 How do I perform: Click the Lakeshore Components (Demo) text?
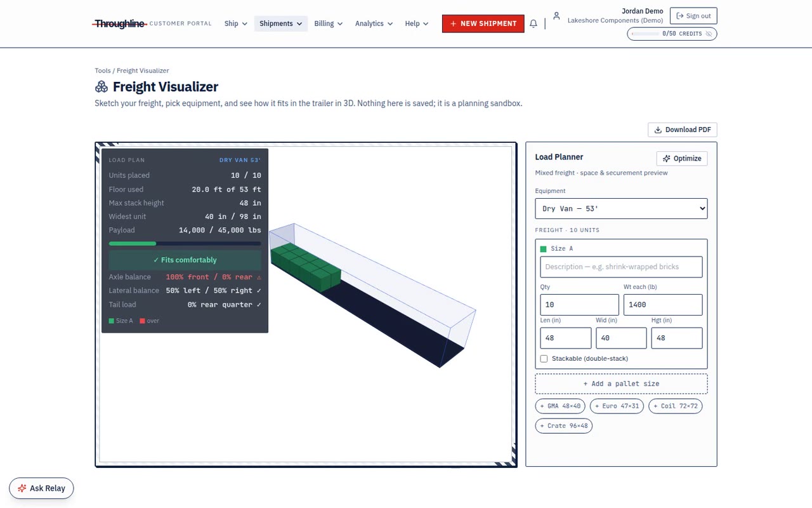coord(615,20)
